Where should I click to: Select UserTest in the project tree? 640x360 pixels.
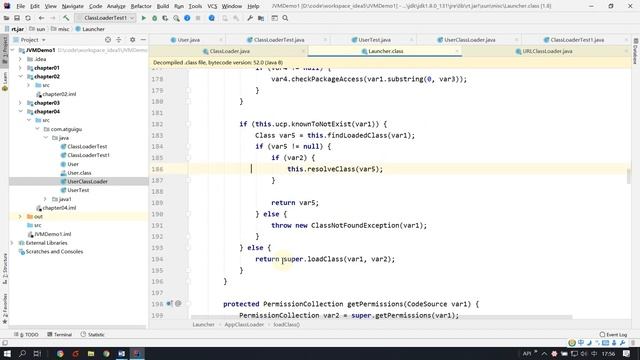click(78, 190)
